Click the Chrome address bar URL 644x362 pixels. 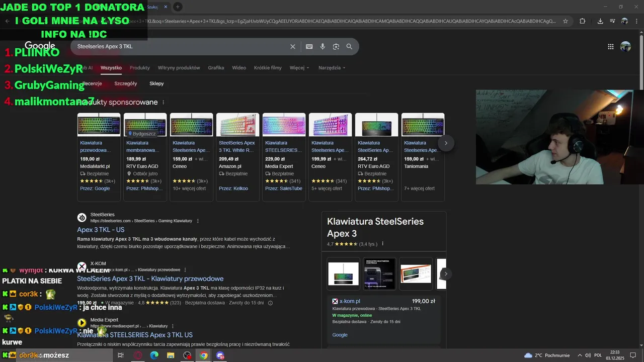(x=342, y=21)
